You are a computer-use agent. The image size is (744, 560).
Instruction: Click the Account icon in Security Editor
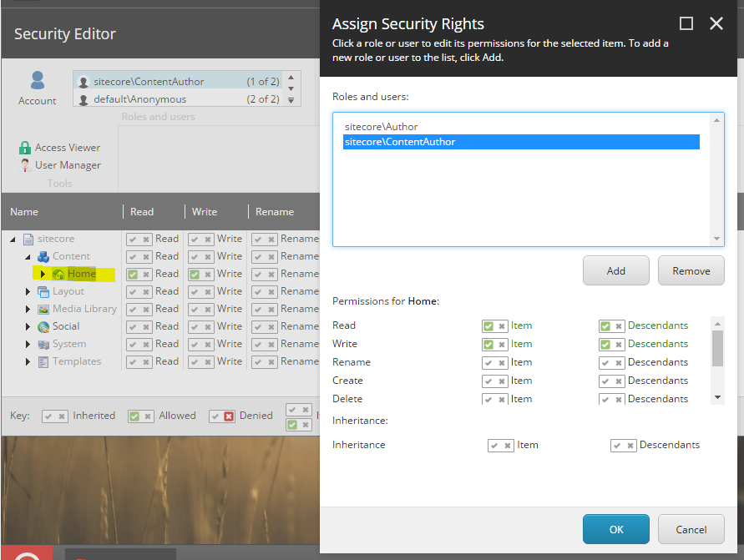tap(37, 80)
